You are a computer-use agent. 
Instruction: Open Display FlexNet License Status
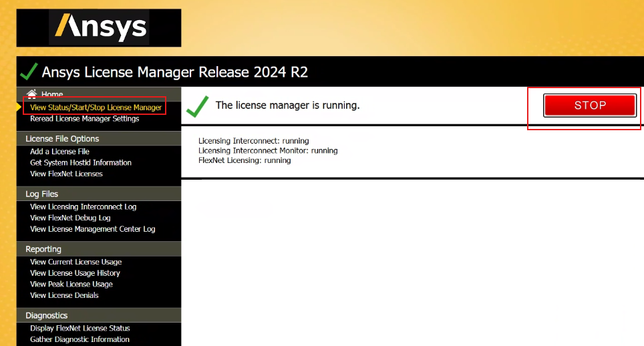pos(79,328)
